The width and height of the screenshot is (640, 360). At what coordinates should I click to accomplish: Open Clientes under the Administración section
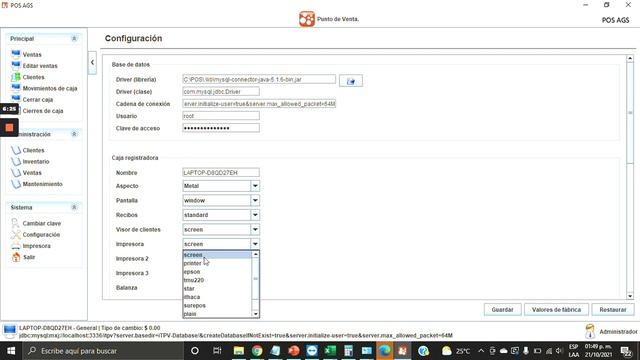tap(33, 151)
